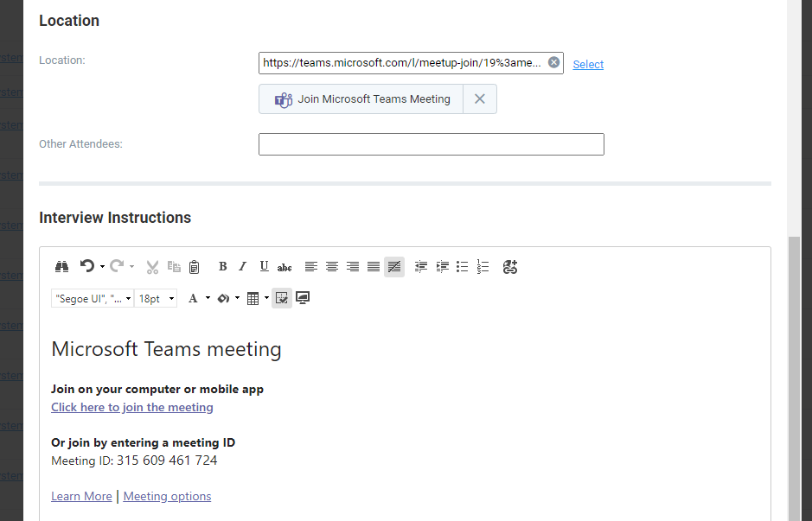Open find and replace binoculars tool
Viewport: 812px width, 521px height.
coord(61,267)
